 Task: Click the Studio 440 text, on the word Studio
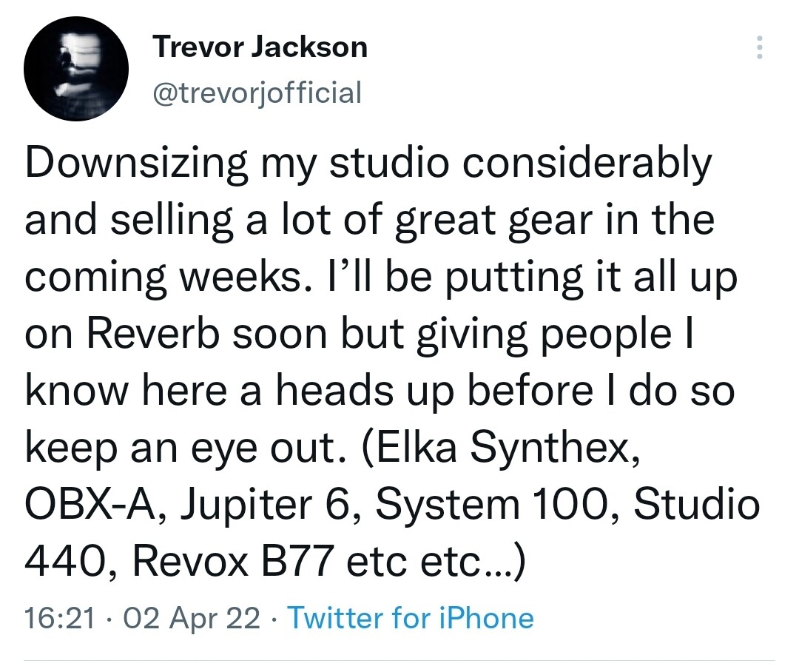coord(697,504)
